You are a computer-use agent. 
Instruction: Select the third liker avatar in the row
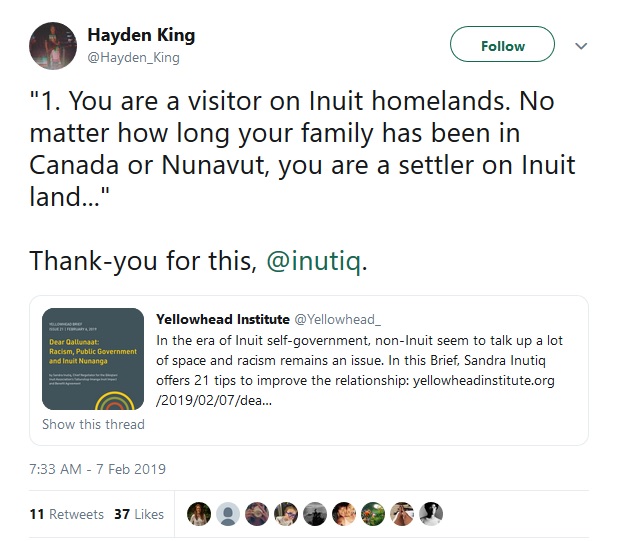(257, 514)
